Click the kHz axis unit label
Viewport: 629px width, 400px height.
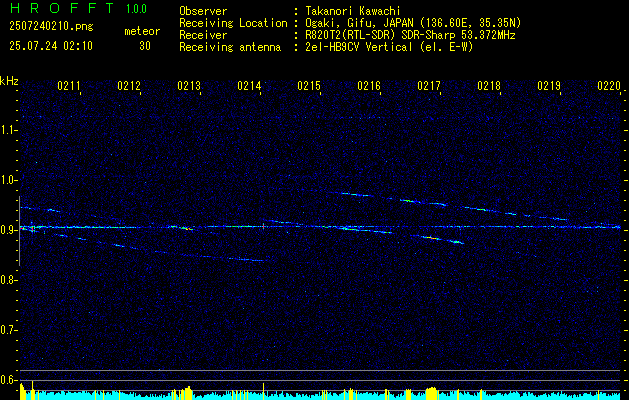click(x=9, y=81)
